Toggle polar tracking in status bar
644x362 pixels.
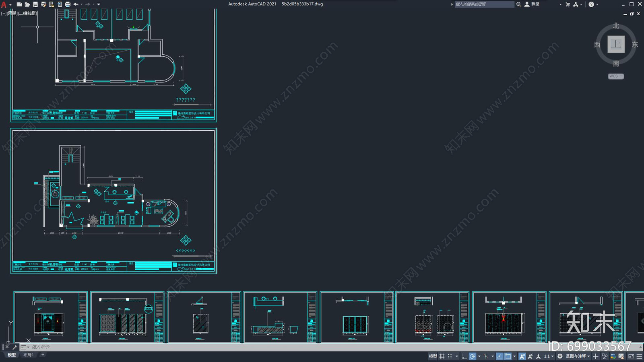point(473,356)
